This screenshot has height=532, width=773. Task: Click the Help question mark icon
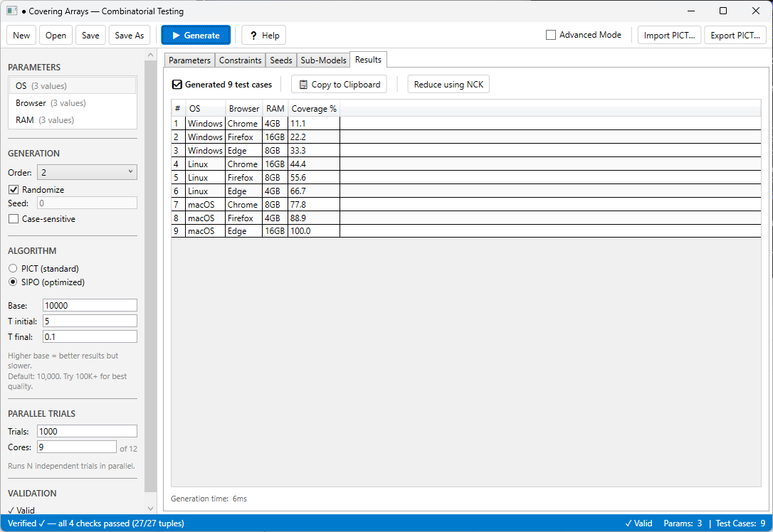(x=253, y=35)
